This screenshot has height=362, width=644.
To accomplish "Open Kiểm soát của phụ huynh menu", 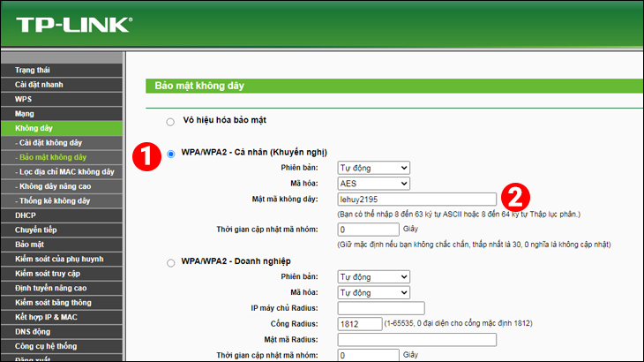I will [62, 259].
